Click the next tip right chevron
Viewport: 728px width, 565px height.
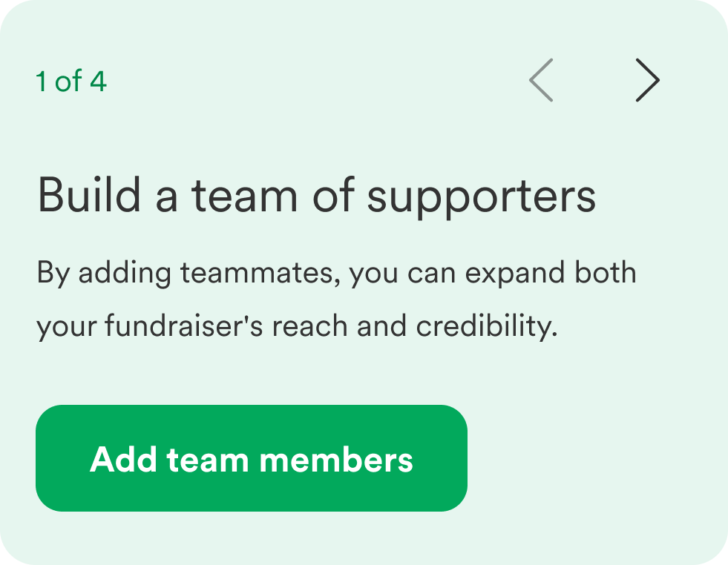647,80
